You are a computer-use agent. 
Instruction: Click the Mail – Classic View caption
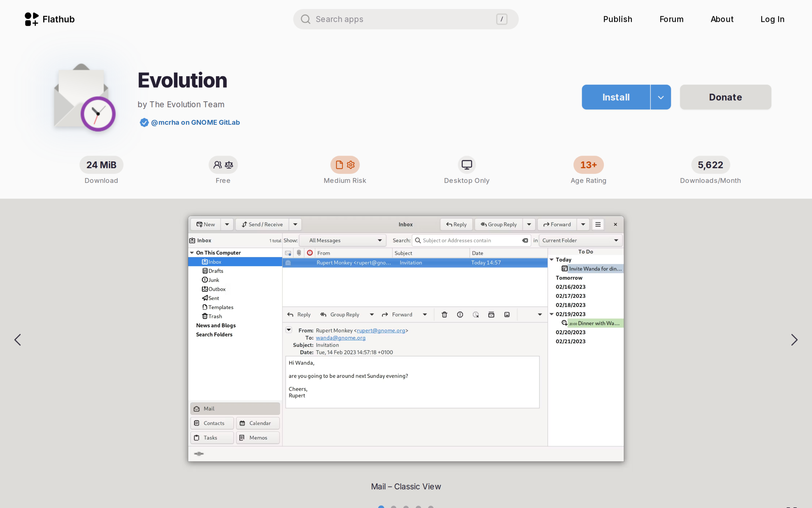click(x=406, y=486)
